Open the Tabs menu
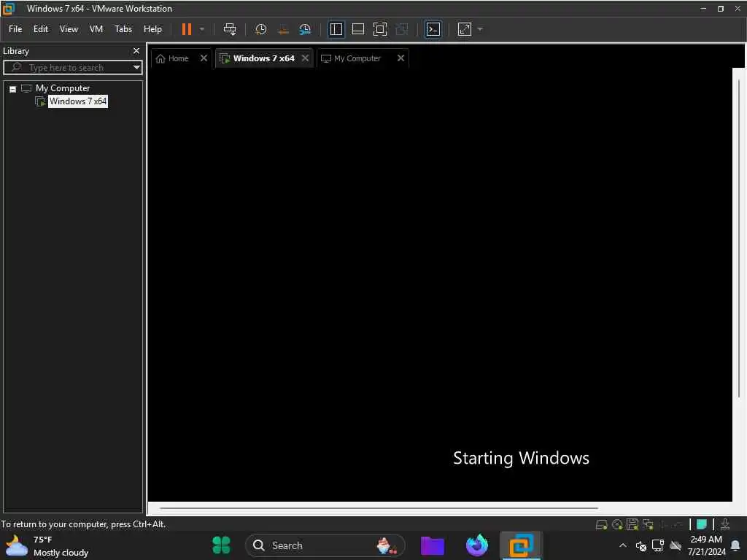747x560 pixels. point(123,29)
